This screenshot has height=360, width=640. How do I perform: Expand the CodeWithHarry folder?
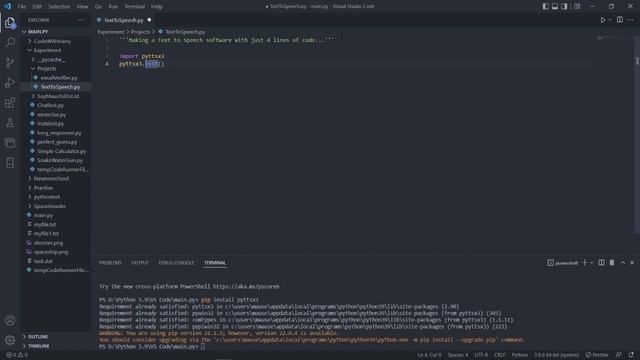pos(56,41)
